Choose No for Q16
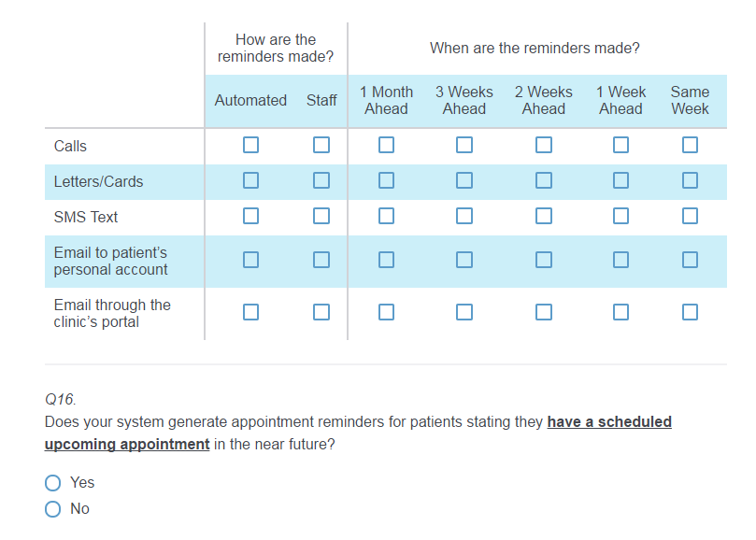The image size is (756, 540). [53, 509]
